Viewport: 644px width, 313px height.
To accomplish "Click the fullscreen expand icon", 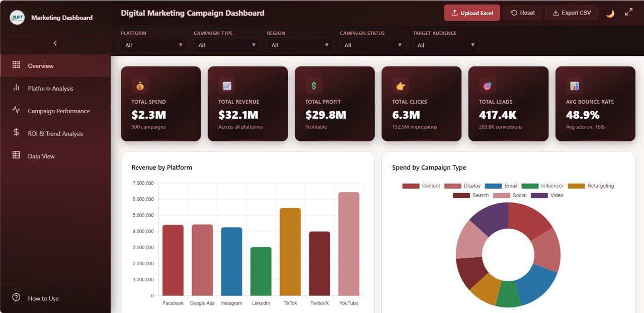I will (629, 13).
